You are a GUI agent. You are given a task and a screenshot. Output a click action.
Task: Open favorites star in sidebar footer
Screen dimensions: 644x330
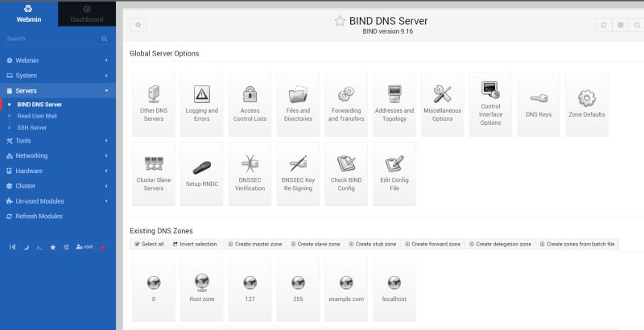pyautogui.click(x=53, y=248)
